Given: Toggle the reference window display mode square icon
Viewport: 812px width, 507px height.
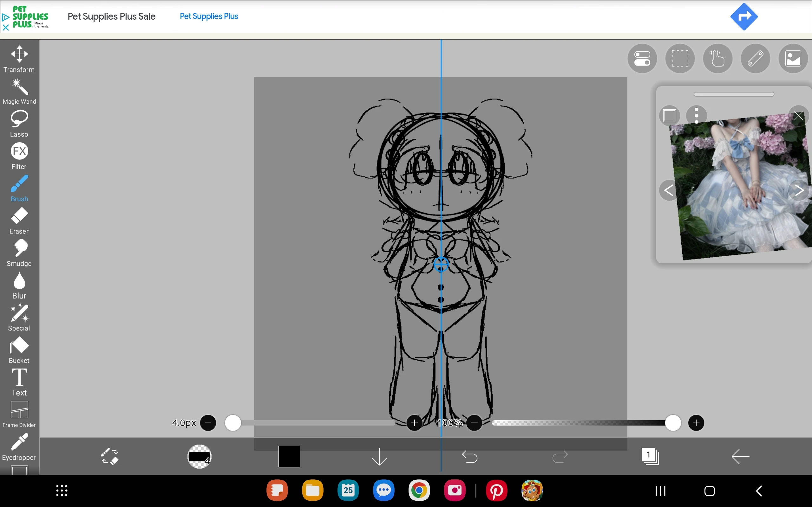Looking at the screenshot, I should (669, 115).
